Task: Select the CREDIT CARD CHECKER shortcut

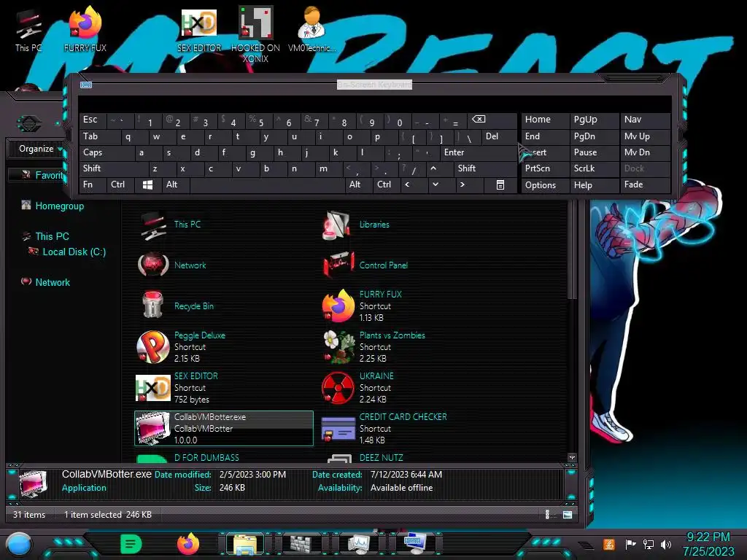Action: pos(384,428)
